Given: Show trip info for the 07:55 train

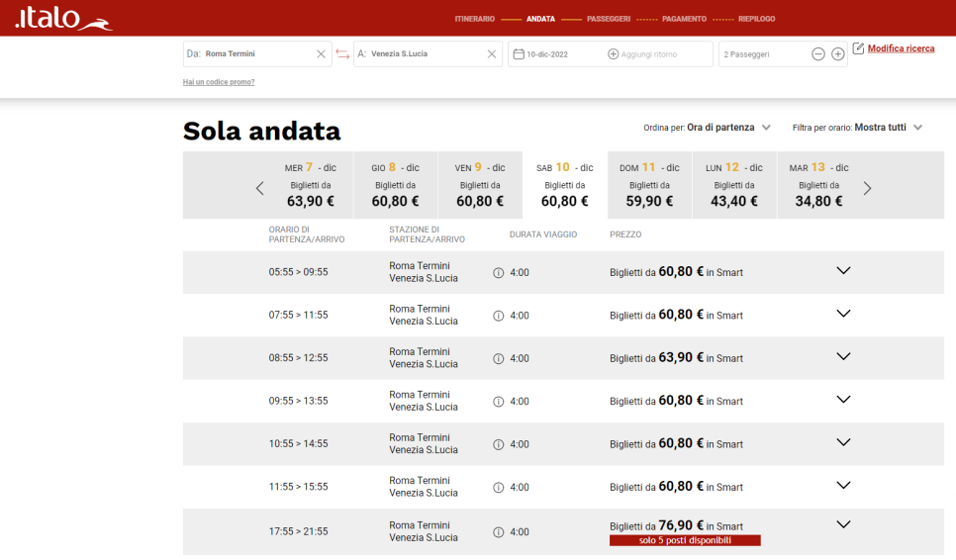Looking at the screenshot, I should [498, 316].
